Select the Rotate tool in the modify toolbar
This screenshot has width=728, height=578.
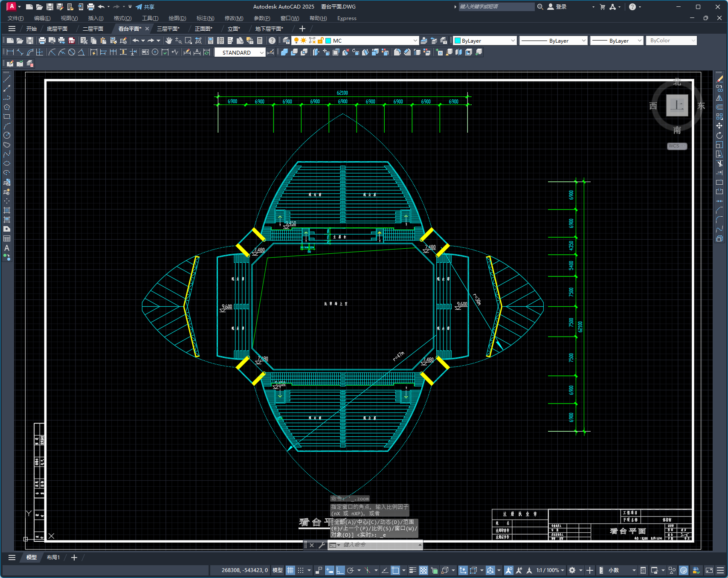[719, 135]
